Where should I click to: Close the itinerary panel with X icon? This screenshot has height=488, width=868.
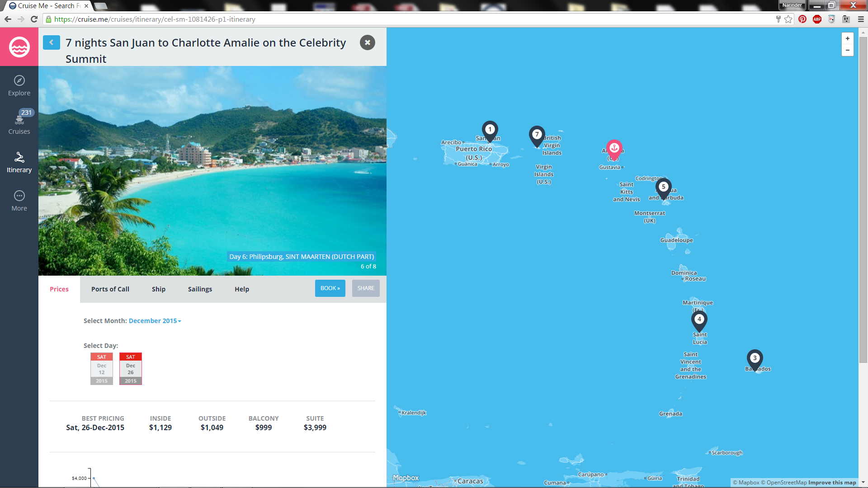[367, 42]
